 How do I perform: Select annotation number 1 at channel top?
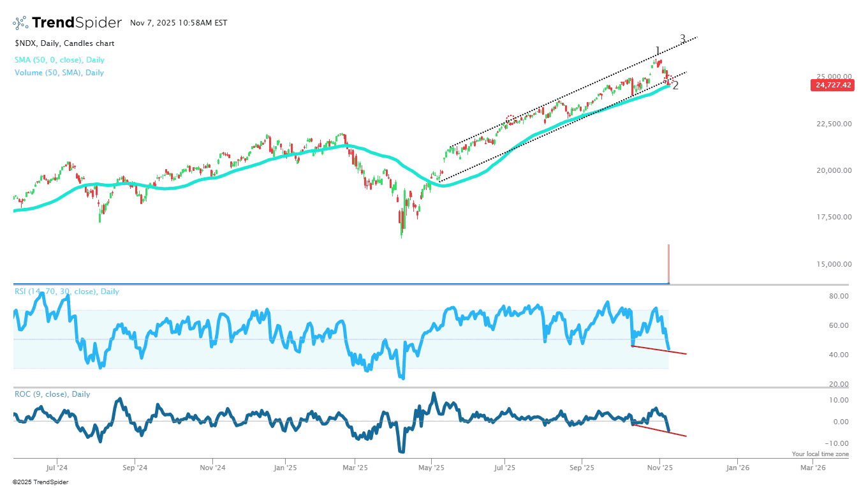[x=657, y=51]
